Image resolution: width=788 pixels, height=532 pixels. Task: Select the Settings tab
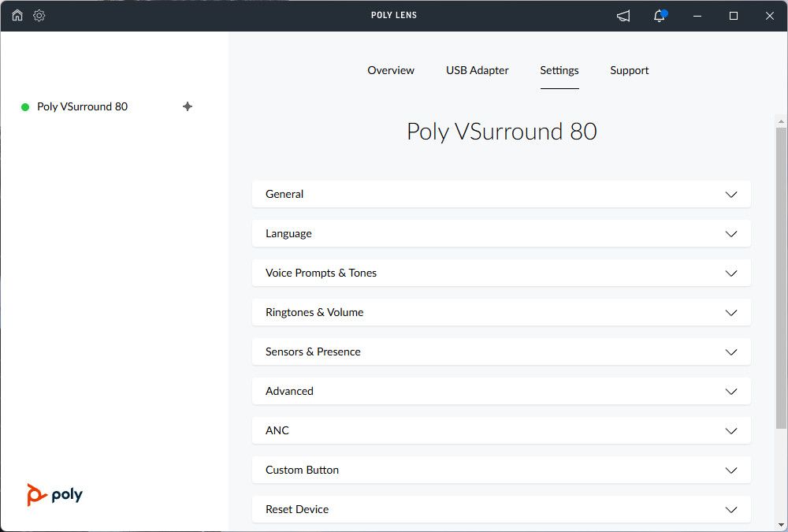(x=559, y=70)
